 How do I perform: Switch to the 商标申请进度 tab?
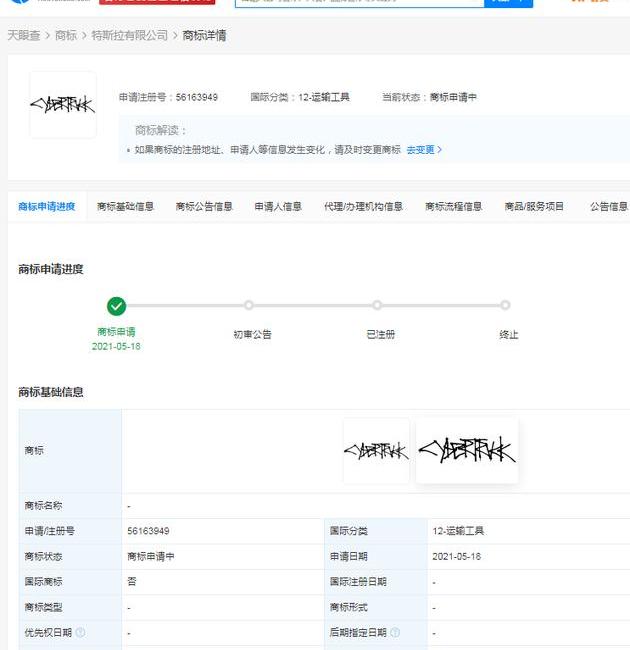click(x=47, y=206)
